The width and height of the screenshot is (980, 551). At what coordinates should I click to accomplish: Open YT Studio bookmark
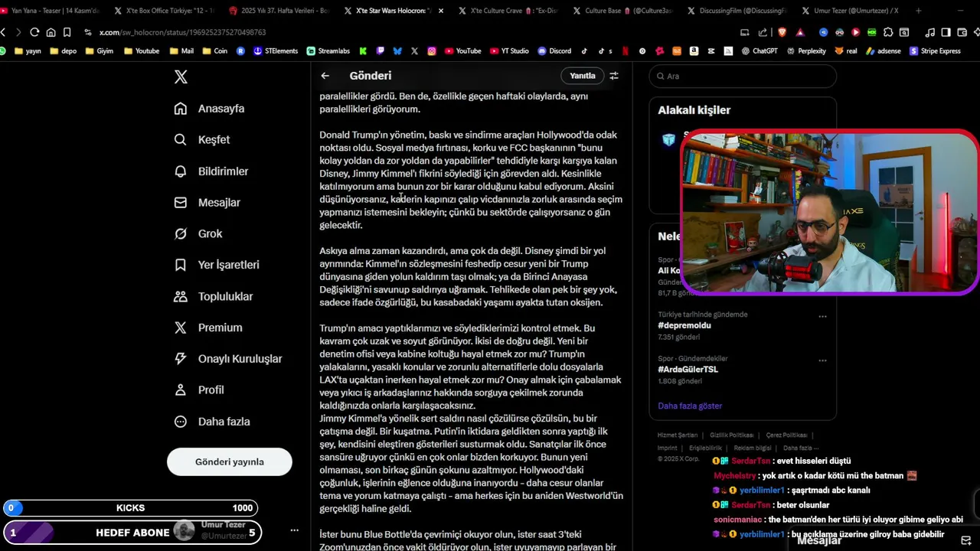(509, 51)
